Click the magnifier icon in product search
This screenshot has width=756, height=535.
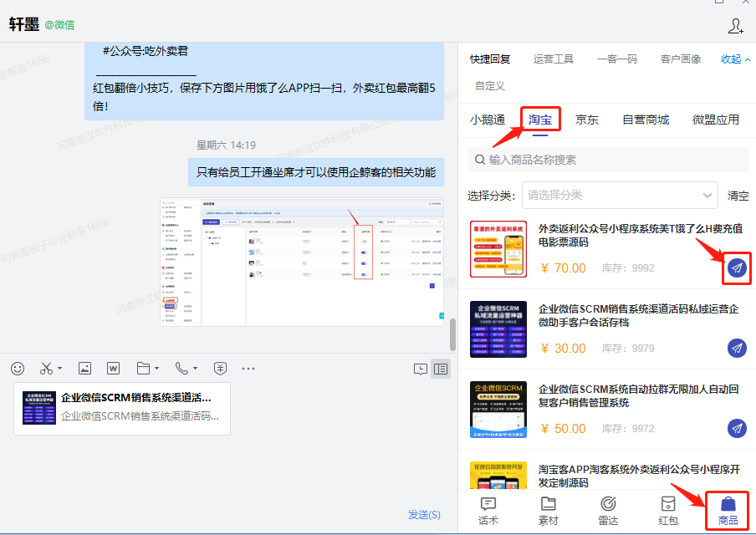[480, 160]
